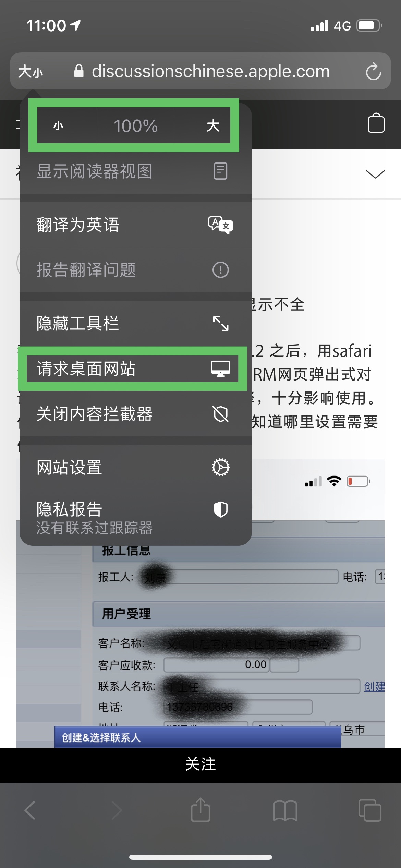Open the 大小 text size menu
401x868 pixels.
pyautogui.click(x=31, y=72)
